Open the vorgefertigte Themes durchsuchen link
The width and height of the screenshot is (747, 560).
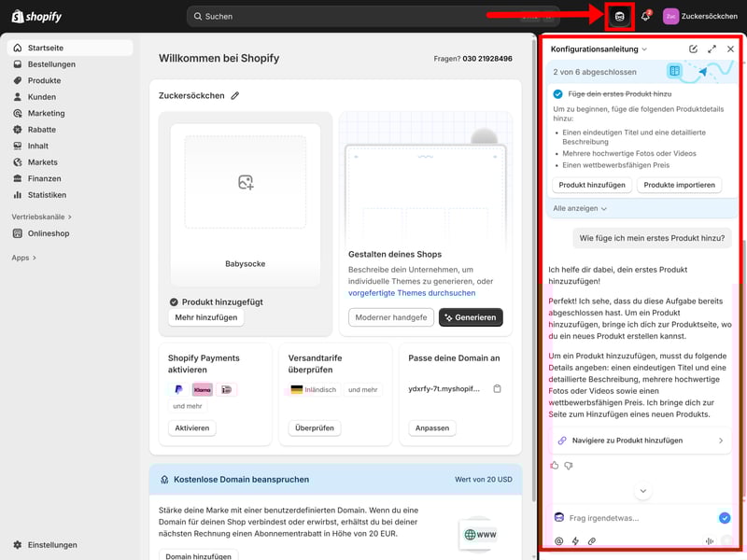point(412,292)
